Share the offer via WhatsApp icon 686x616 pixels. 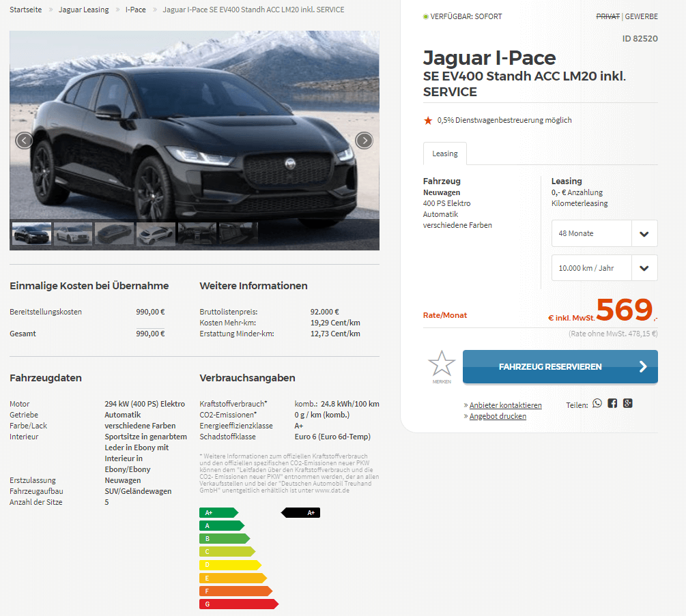[x=597, y=404]
